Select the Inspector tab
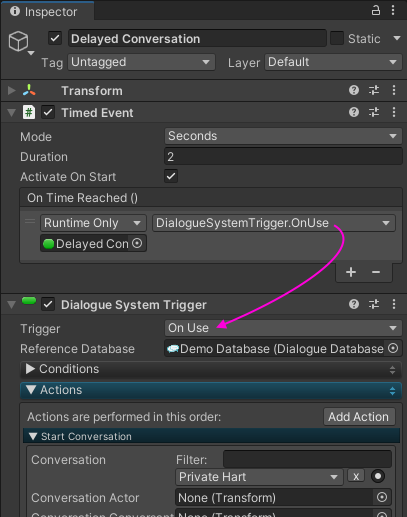 tap(48, 11)
